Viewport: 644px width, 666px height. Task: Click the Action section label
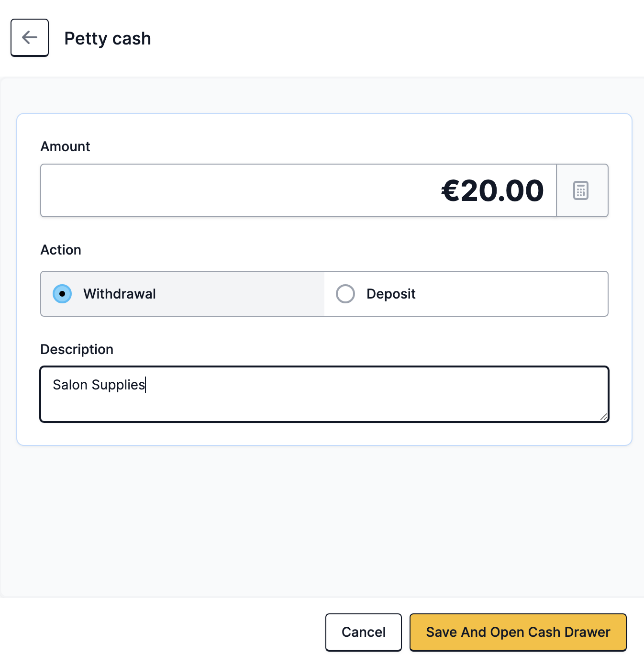[61, 250]
